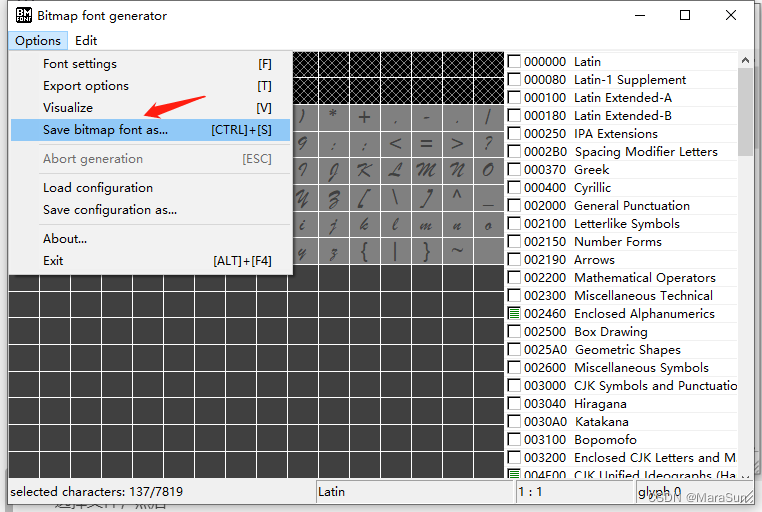
Task: Toggle Letterlike Symbols checkbox
Action: [x=514, y=223]
